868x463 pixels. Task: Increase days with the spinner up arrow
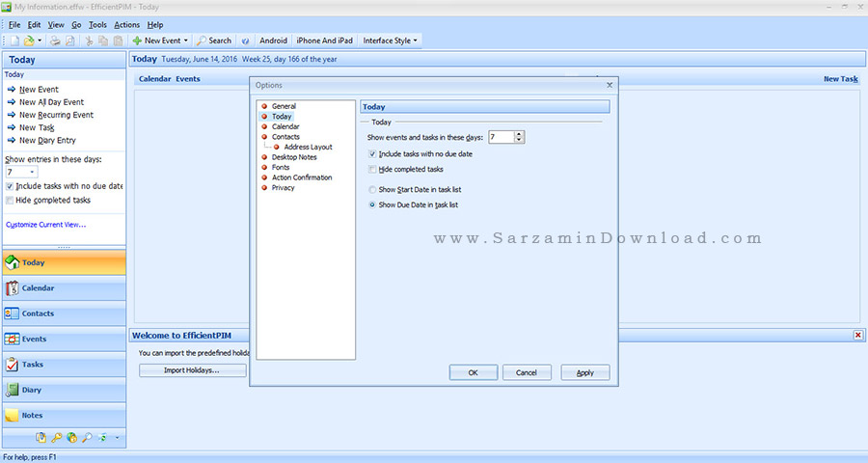(519, 134)
